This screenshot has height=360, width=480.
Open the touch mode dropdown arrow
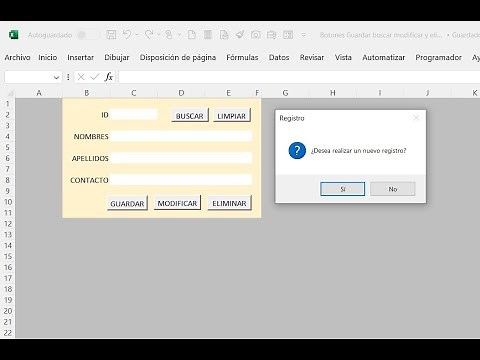[x=179, y=35]
